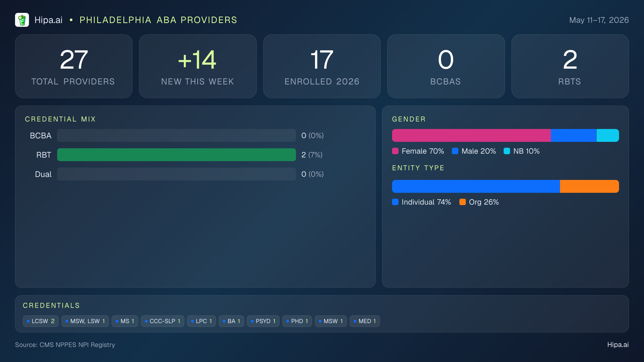
Task: Click the empty BCBA bar track
Action: pyautogui.click(x=177, y=135)
